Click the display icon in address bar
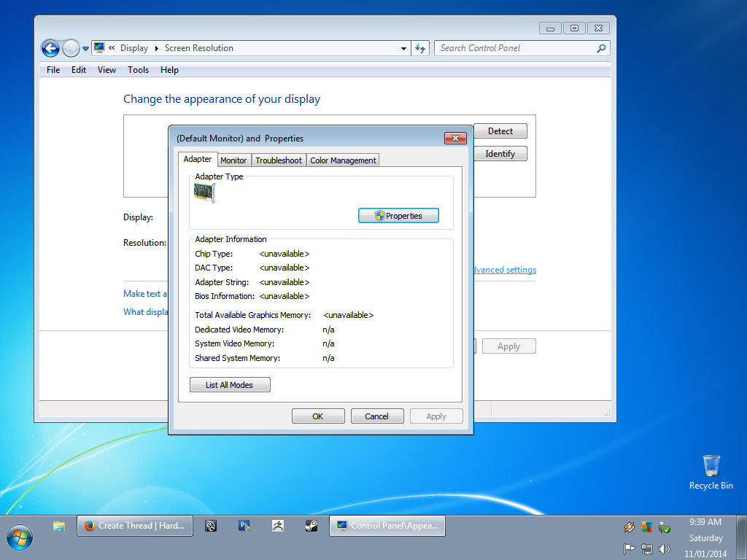The width and height of the screenshot is (747, 560). [x=99, y=47]
